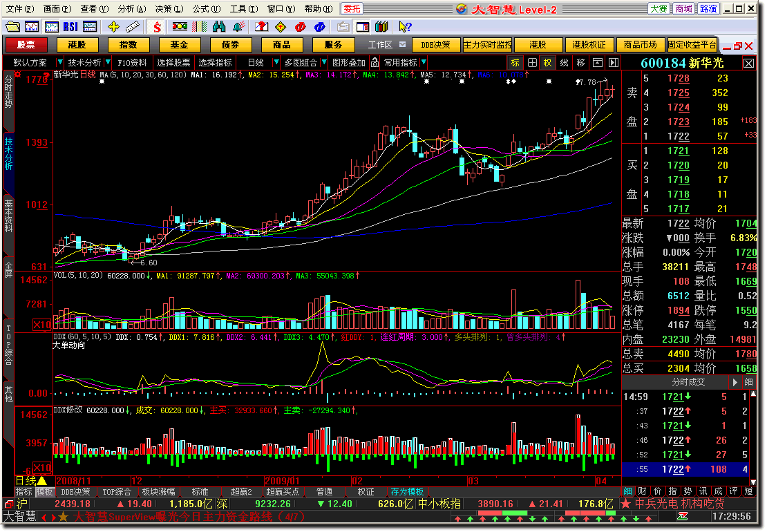The height and width of the screenshot is (532, 767).
Task: Click the 2009/01 timeline date marker
Action: coord(282,481)
